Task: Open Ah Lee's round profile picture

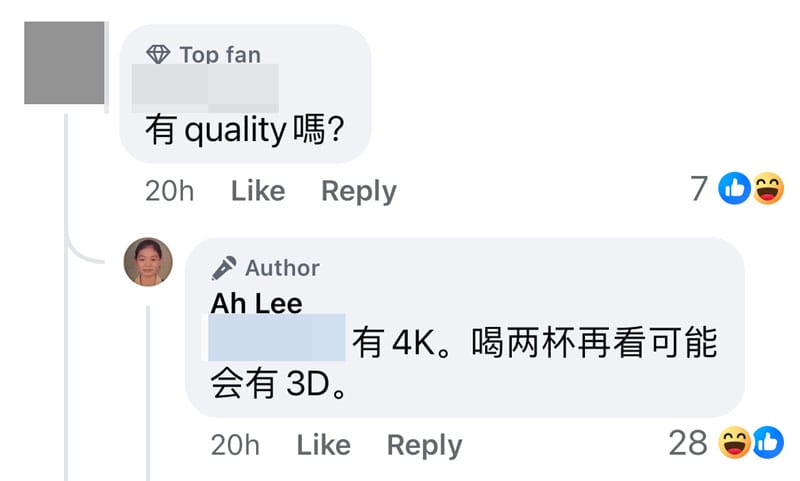Action: click(148, 262)
